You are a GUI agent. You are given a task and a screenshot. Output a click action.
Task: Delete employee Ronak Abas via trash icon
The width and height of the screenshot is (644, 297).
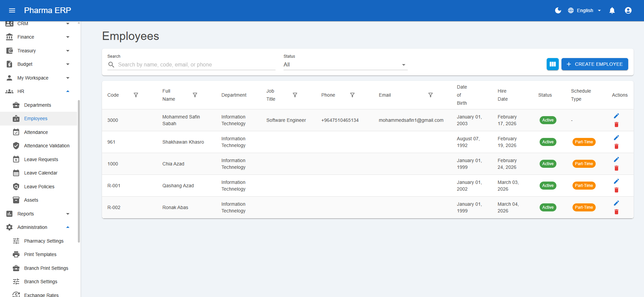(x=616, y=212)
